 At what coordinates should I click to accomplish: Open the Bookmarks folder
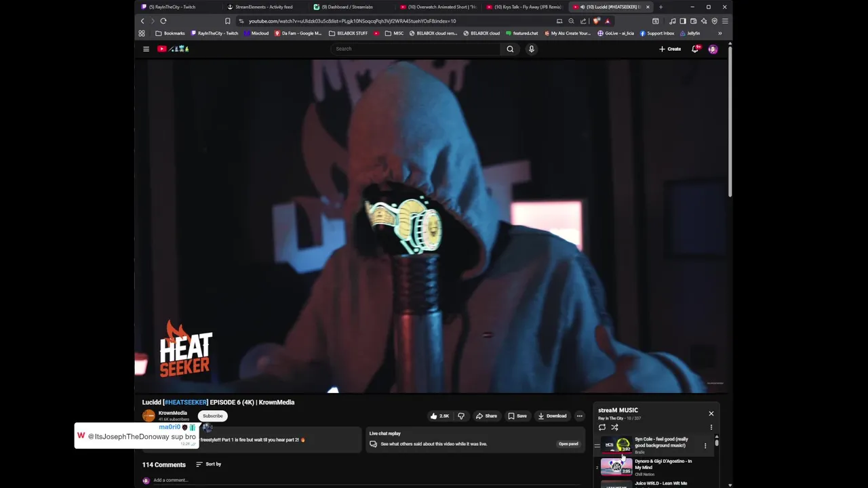(x=170, y=33)
